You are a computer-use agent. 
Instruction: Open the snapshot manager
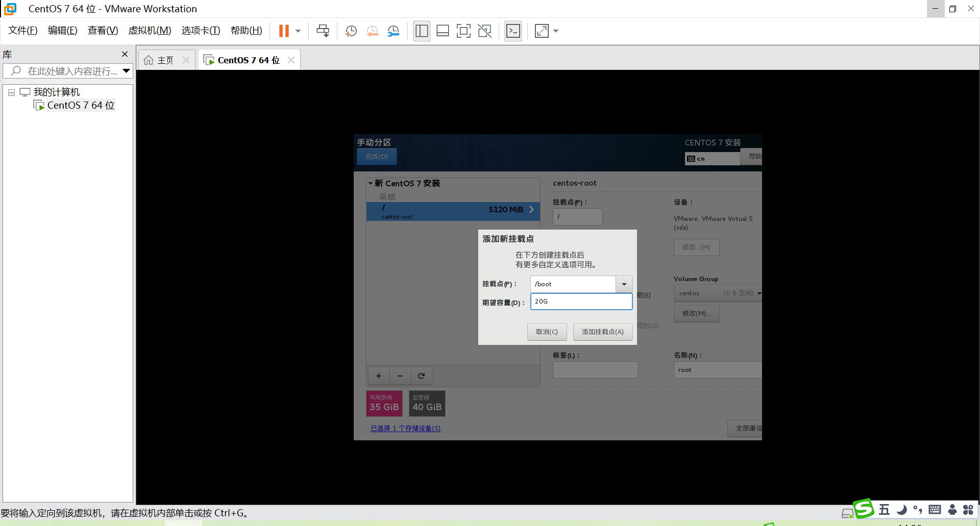pos(393,31)
